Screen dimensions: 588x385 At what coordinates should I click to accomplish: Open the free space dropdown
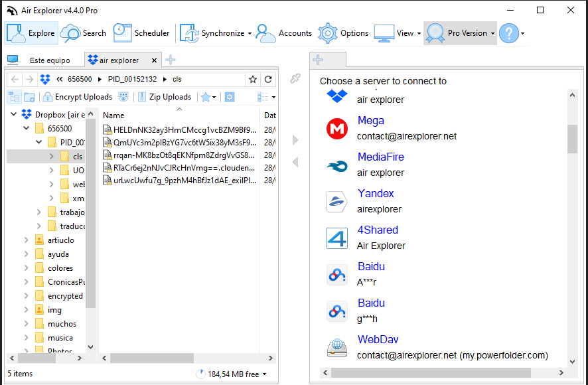[264, 374]
